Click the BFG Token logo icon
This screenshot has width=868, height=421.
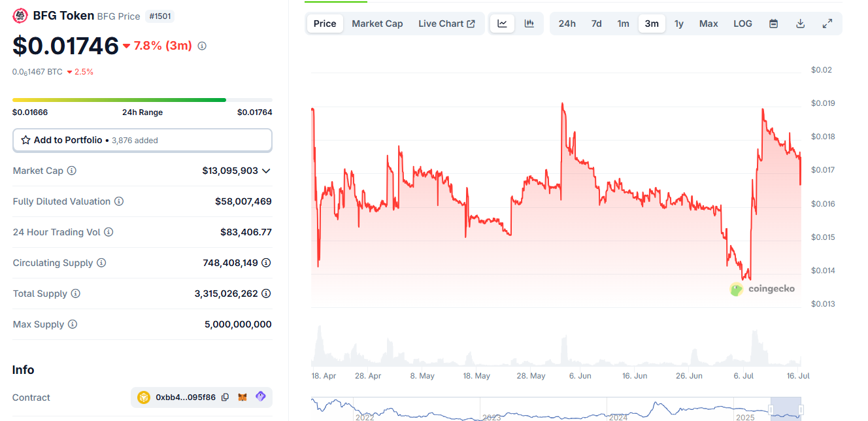(20, 16)
